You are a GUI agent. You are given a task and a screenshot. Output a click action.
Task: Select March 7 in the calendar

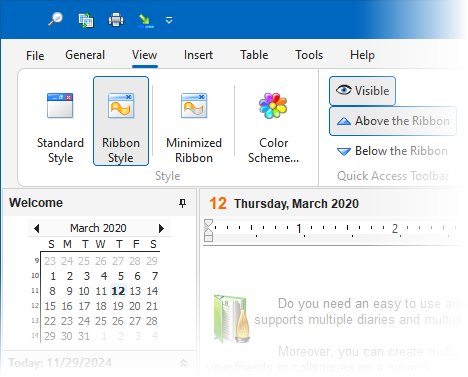155,276
